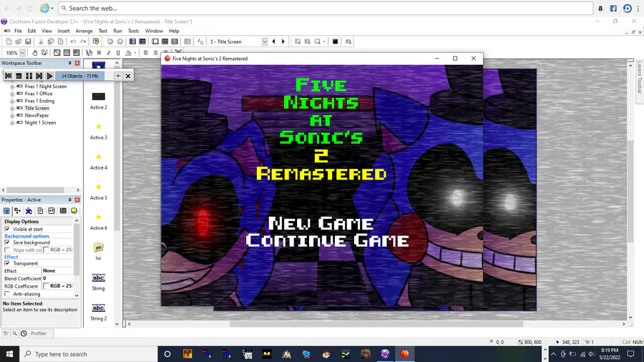Image resolution: width=644 pixels, height=362 pixels.
Task: Open the Tools menu
Action: [x=133, y=31]
